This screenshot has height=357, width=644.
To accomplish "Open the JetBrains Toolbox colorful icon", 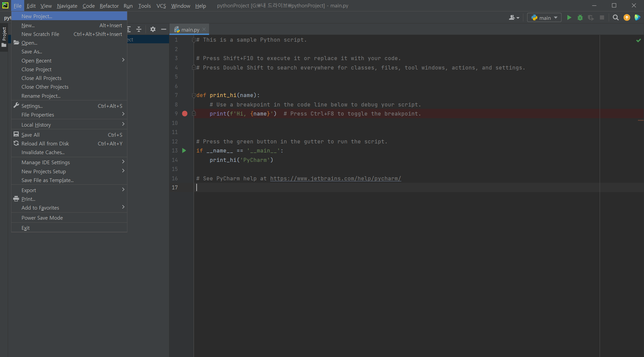I will pos(637,18).
